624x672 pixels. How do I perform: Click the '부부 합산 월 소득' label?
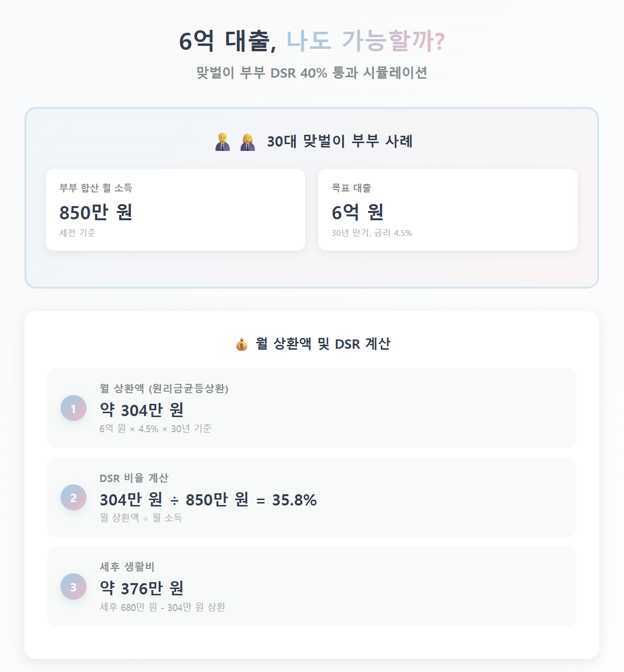96,188
